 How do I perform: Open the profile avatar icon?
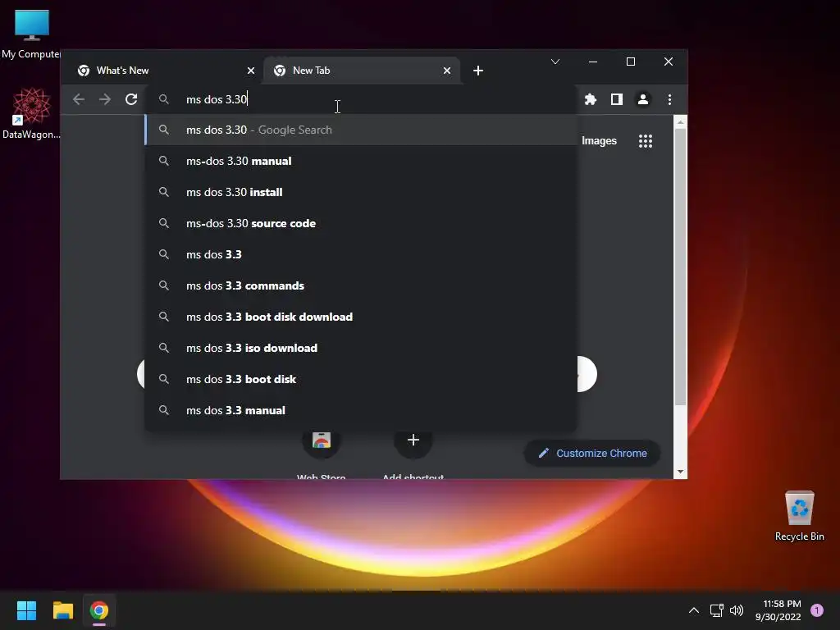click(x=643, y=99)
